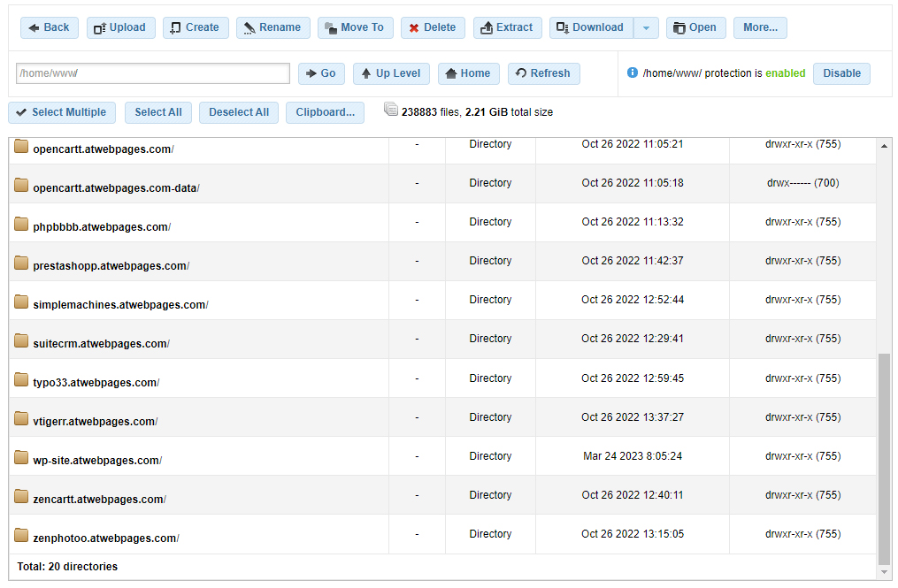The height and width of the screenshot is (588, 898).
Task: Navigate back using the Back arrow icon
Action: coord(34,27)
